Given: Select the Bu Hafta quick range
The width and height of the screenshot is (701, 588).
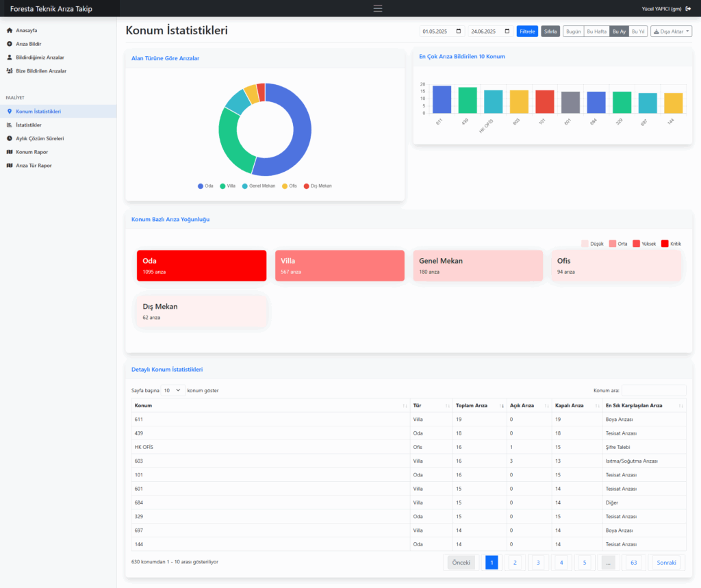Looking at the screenshot, I should pyautogui.click(x=596, y=31).
